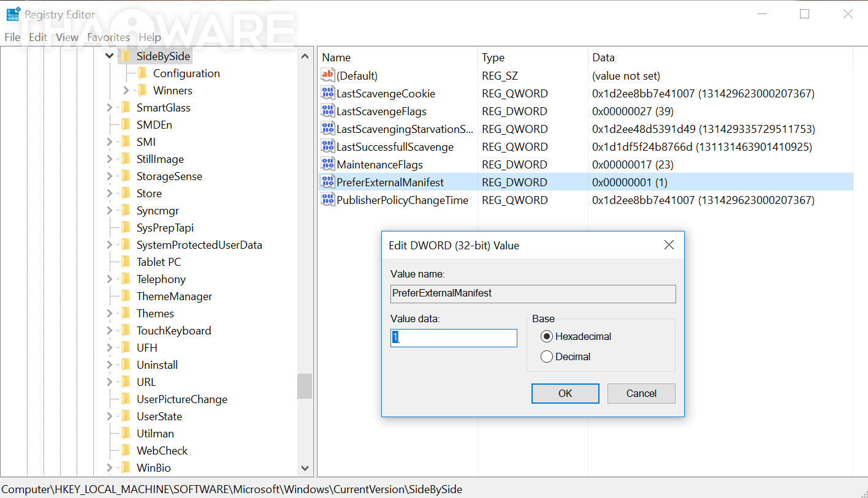Cancel the Edit DWORD dialog
The image size is (868, 498).
[x=641, y=393]
